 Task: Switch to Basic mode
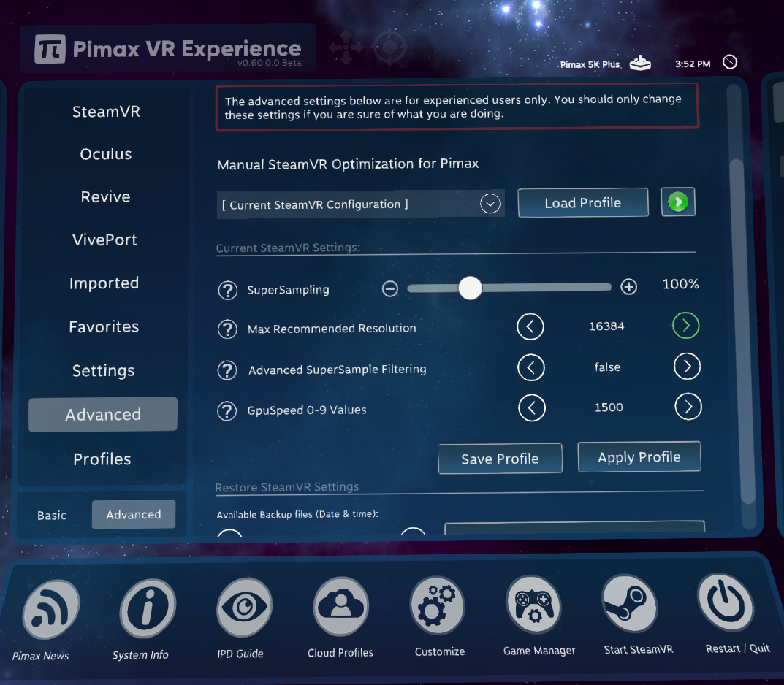click(51, 515)
